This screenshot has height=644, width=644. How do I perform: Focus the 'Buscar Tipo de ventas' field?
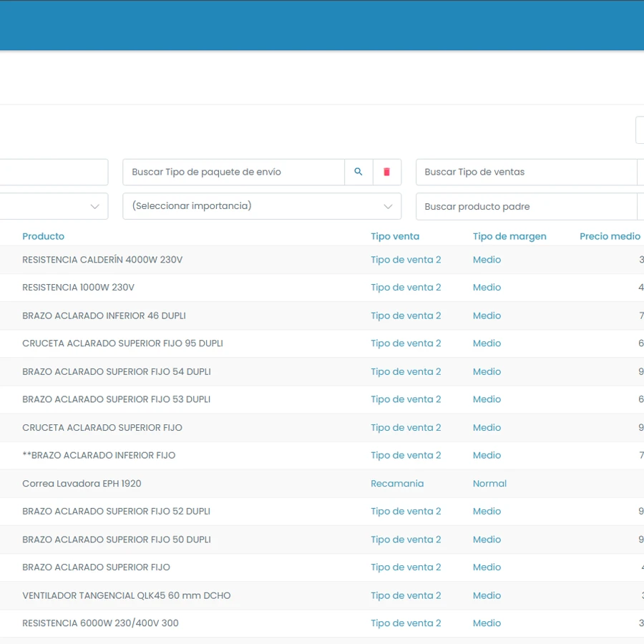pyautogui.click(x=527, y=172)
